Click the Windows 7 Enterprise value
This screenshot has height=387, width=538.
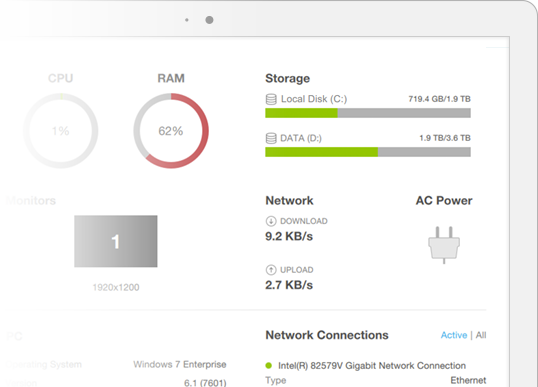click(180, 364)
